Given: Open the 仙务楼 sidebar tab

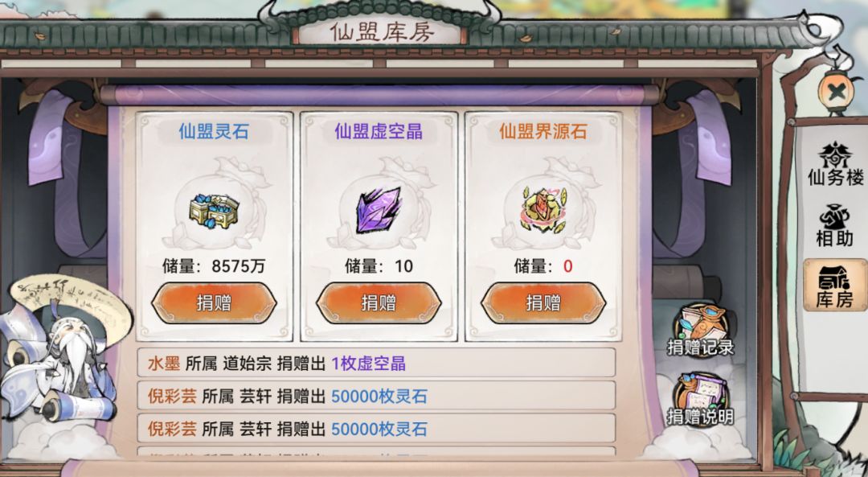Looking at the screenshot, I should 835,163.
